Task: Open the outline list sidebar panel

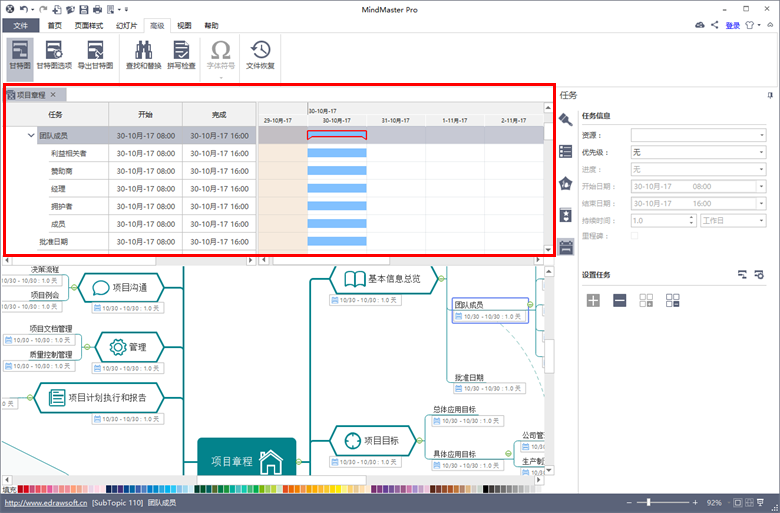Action: tap(566, 151)
